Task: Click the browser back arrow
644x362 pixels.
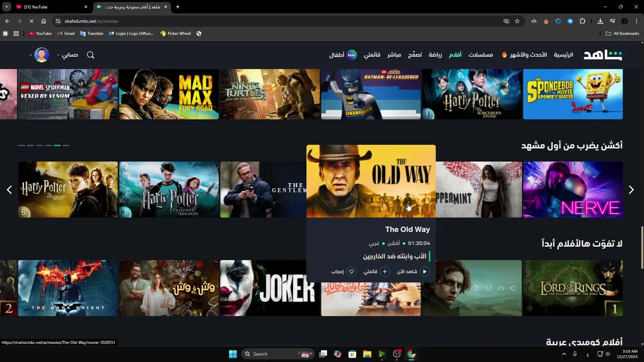Action: [x=7, y=21]
